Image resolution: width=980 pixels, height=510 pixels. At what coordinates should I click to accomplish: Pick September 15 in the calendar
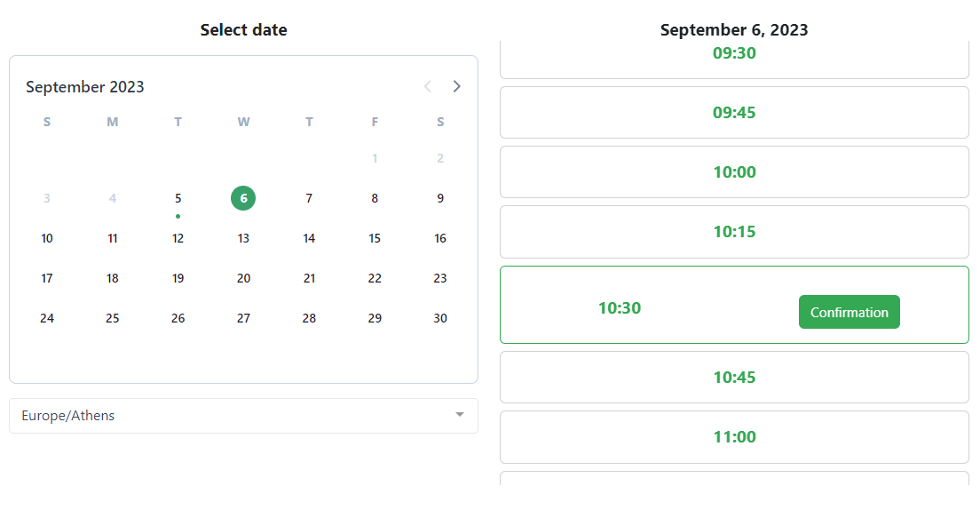pyautogui.click(x=375, y=238)
